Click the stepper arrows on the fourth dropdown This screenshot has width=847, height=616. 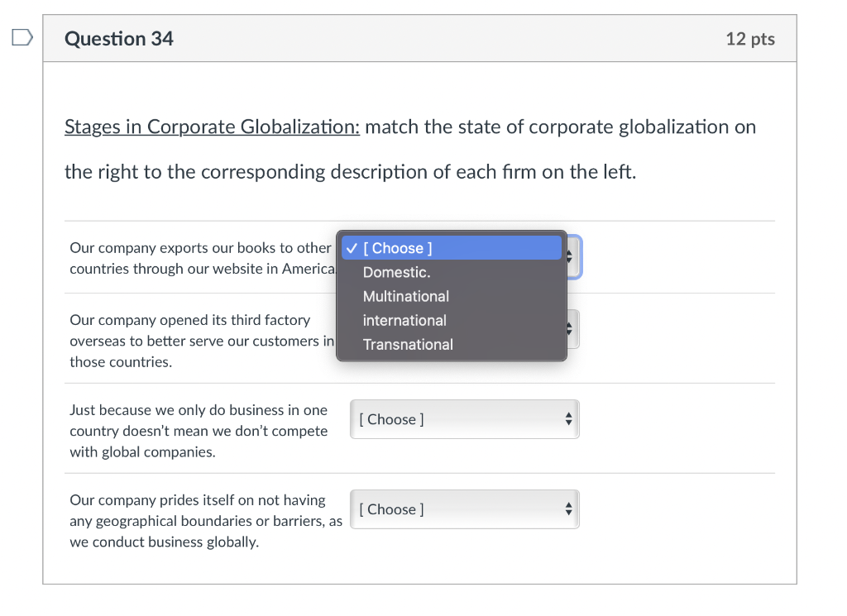(569, 509)
